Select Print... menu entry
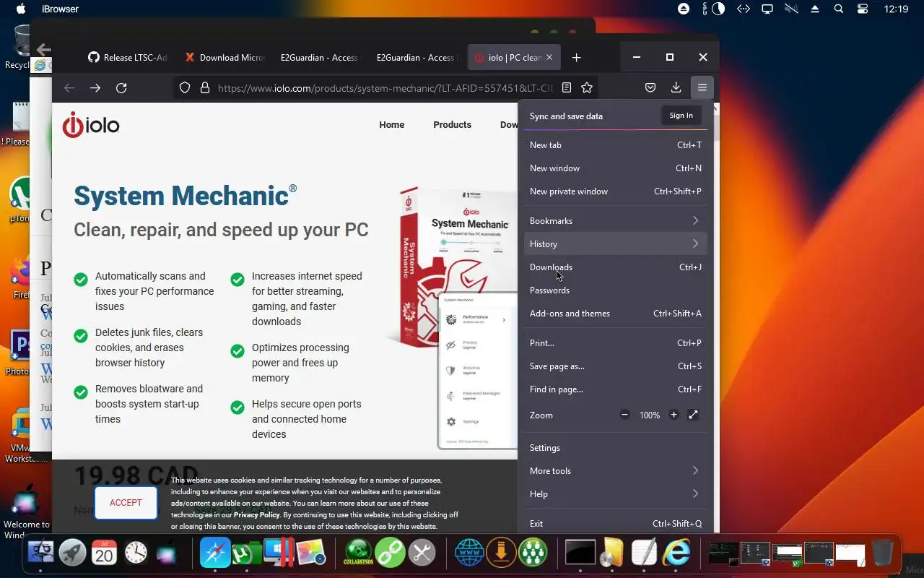This screenshot has height=578, width=924. pyautogui.click(x=615, y=343)
